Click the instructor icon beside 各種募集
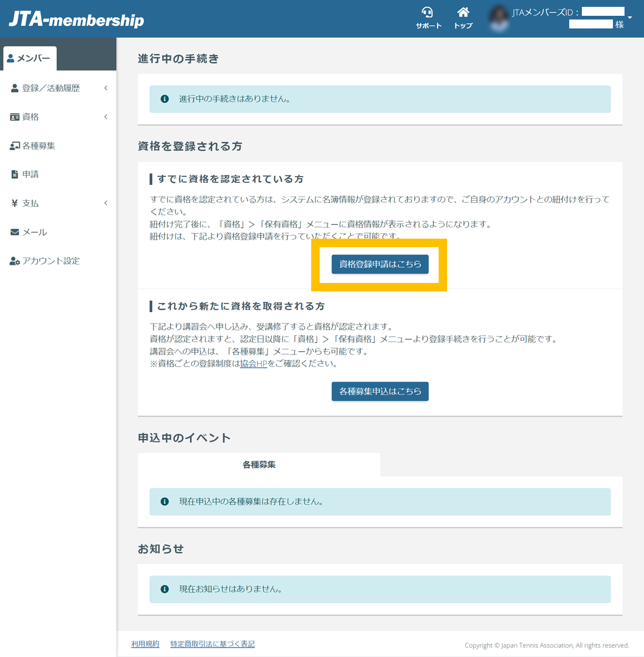The height and width of the screenshot is (657, 644). coord(15,146)
